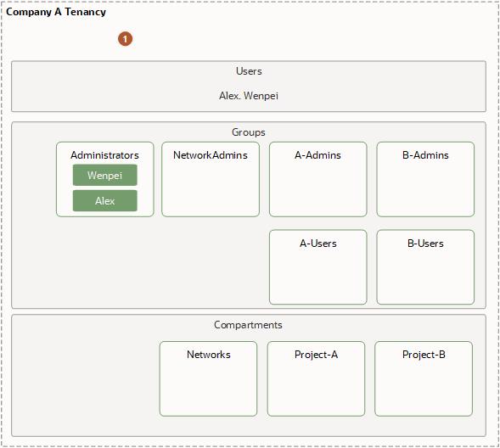500x448 pixels.
Task: Open the Project-A compartment box
Action: [316, 379]
